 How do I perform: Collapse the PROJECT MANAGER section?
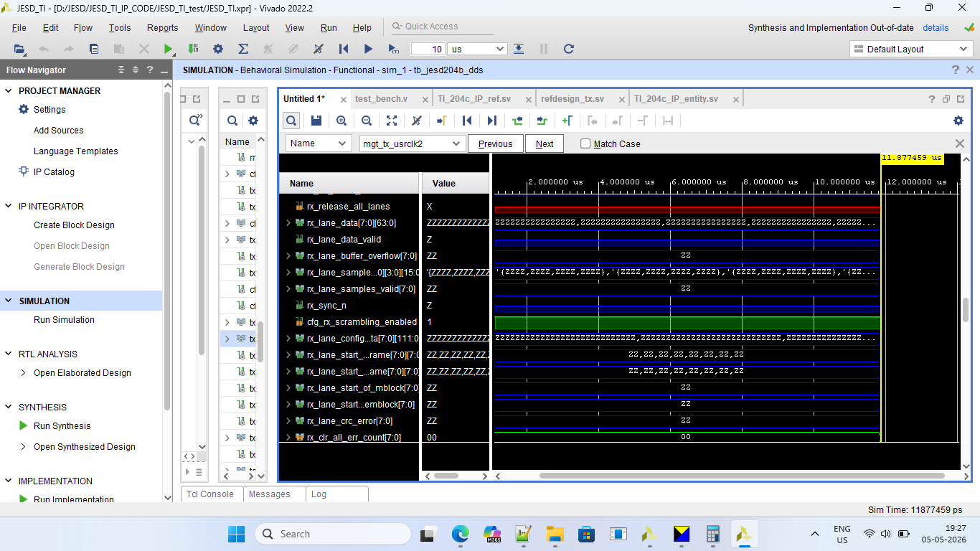tap(9, 91)
